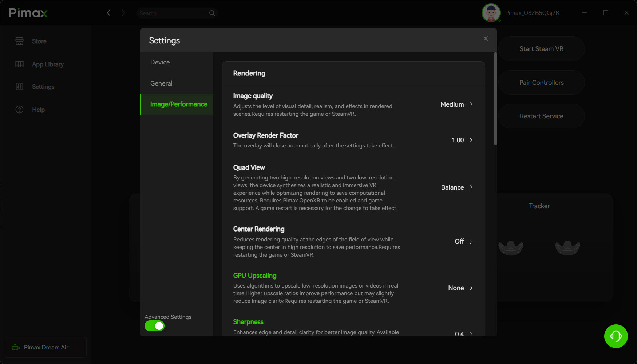Image resolution: width=637 pixels, height=364 pixels.
Task: Click the Store icon in sidebar
Action: pyautogui.click(x=19, y=41)
